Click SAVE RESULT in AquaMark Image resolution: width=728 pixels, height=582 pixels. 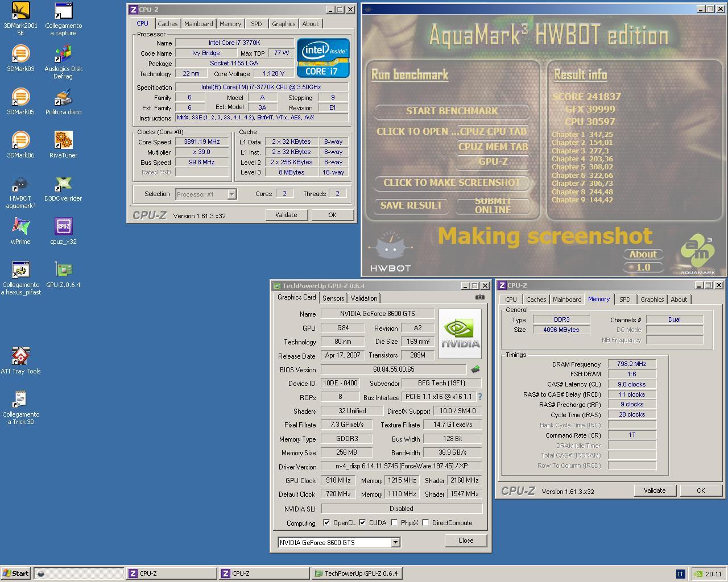[x=411, y=205]
